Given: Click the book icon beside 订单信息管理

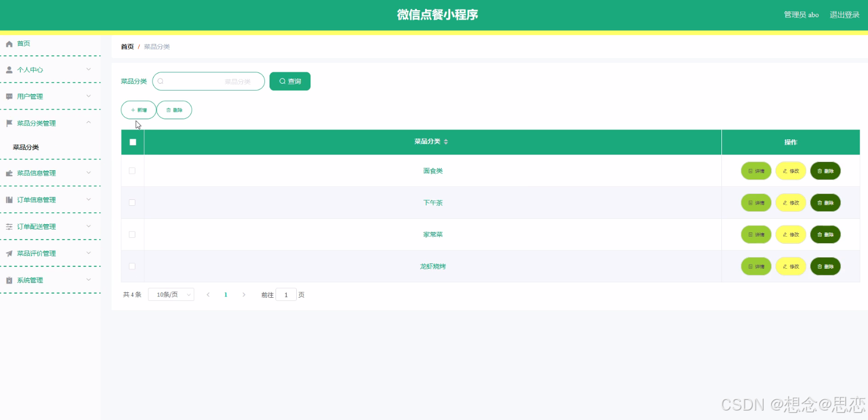Looking at the screenshot, I should pos(9,200).
